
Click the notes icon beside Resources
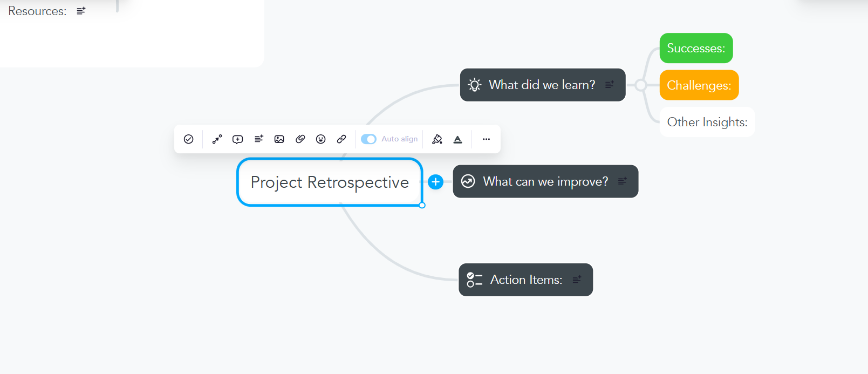tap(81, 11)
